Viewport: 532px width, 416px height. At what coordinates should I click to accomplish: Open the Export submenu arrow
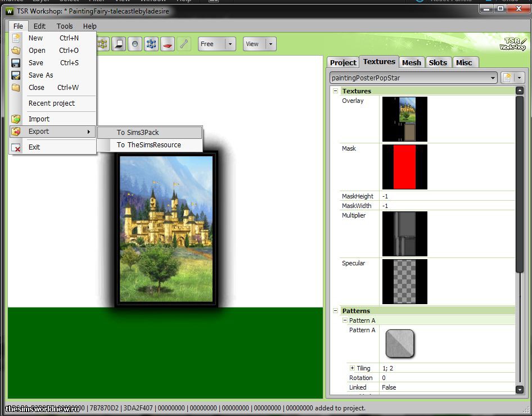(x=88, y=132)
